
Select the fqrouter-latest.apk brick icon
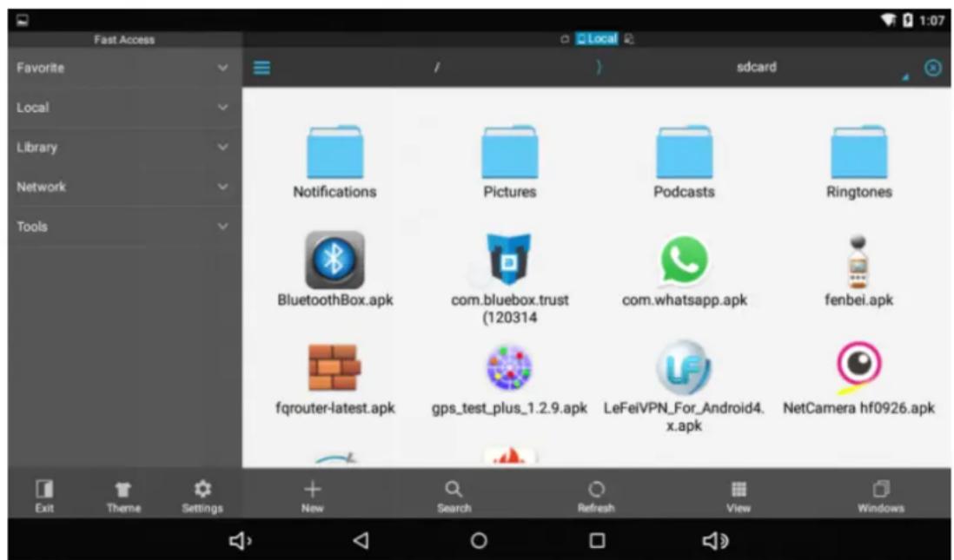coord(335,367)
